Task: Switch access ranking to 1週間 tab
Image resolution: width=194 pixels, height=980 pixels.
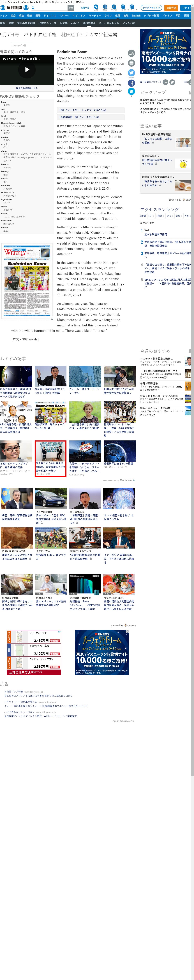Action: pos(159,216)
